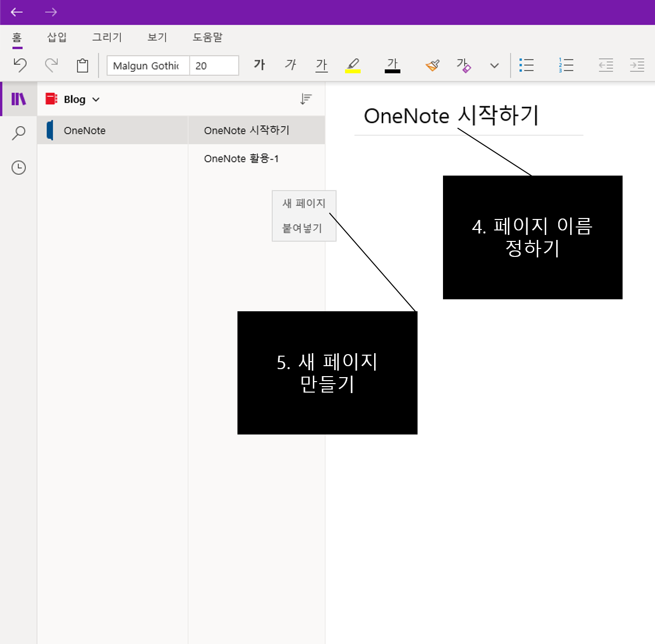Click the red Blog notebook icon
The width and height of the screenshot is (655, 644).
point(51,99)
